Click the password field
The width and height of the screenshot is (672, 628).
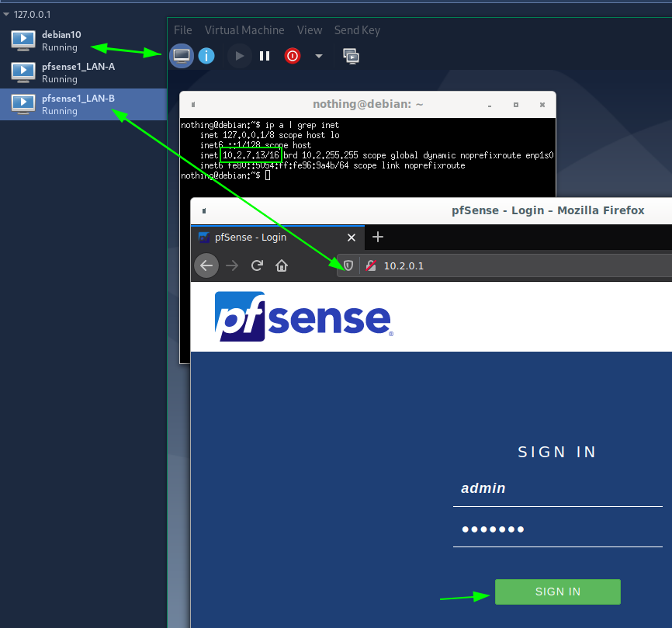coord(558,529)
